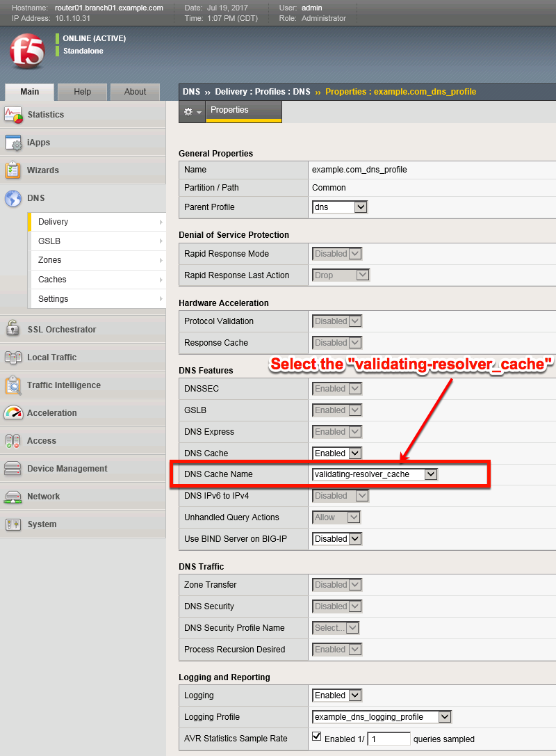This screenshot has height=756, width=556.
Task: Click the System panel icon
Action: pos(13,524)
